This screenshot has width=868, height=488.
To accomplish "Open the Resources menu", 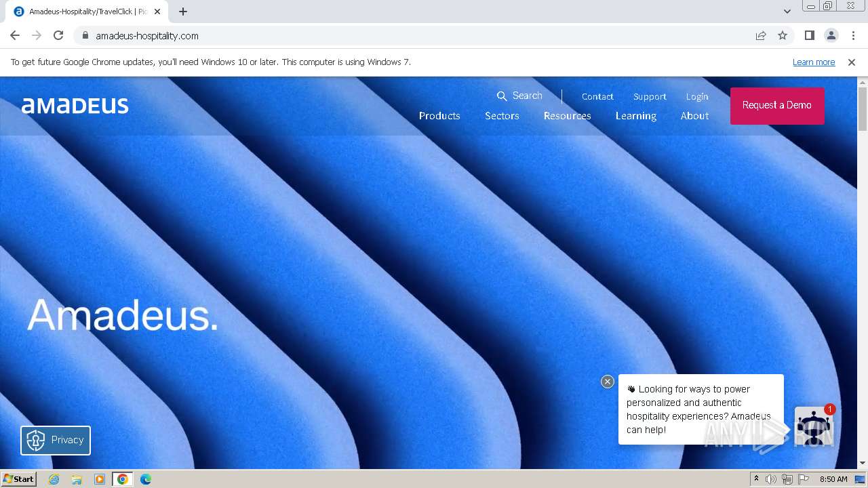I will 568,116.
